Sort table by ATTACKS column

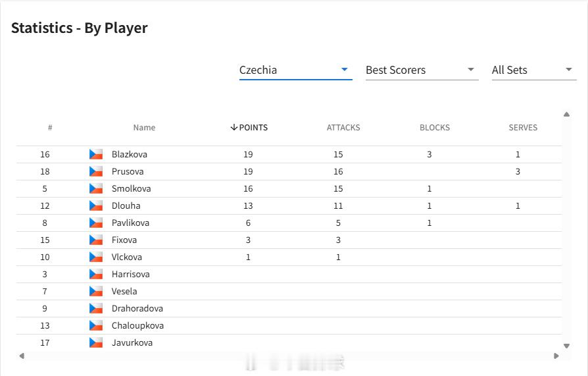[x=343, y=127]
